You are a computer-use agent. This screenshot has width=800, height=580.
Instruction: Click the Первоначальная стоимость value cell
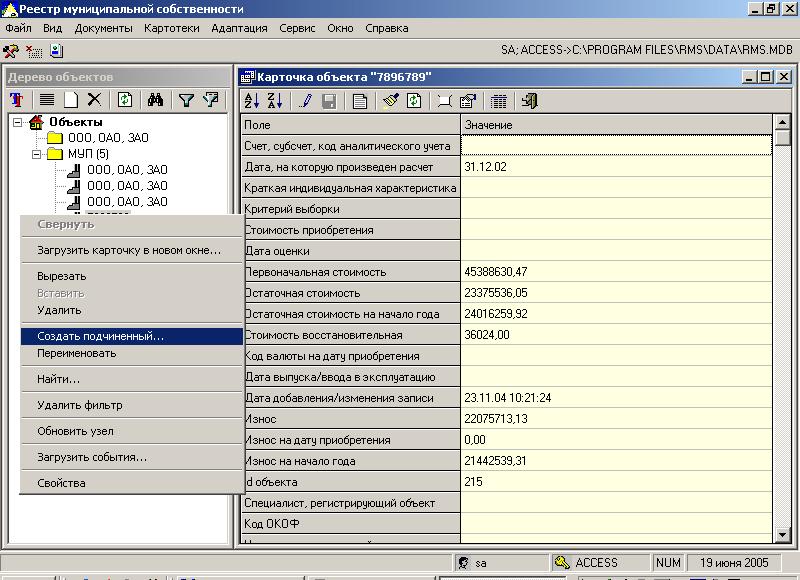[616, 272]
